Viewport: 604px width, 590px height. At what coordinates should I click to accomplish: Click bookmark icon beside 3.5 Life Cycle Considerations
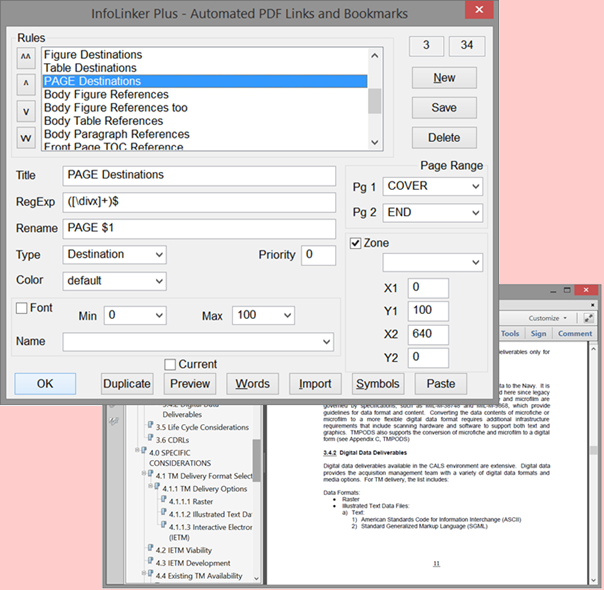150,425
